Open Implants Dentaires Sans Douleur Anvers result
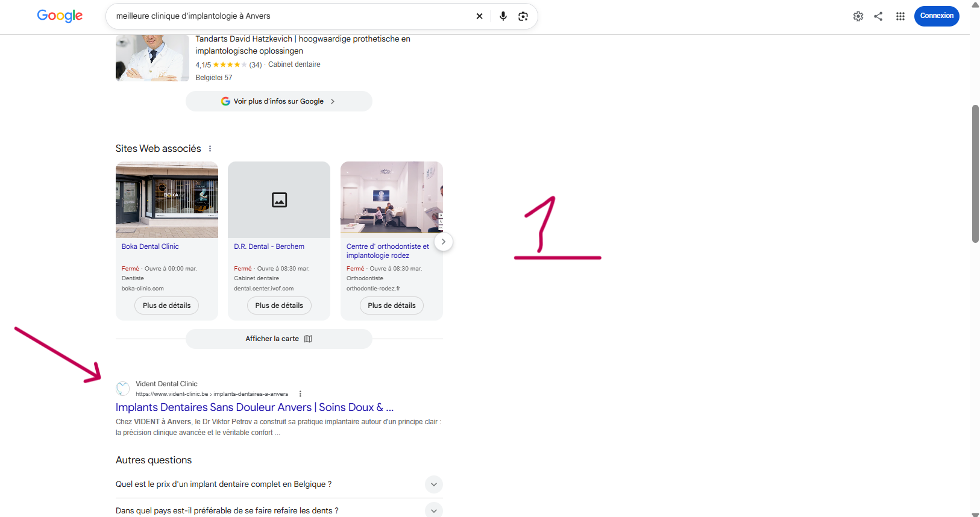Screen dimensions: 980x517 (x=254, y=407)
